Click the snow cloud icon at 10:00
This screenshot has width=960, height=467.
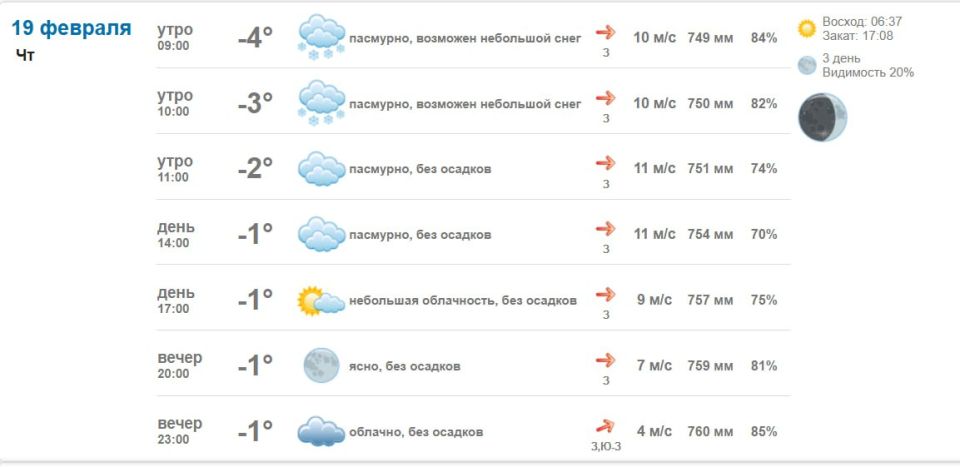[321, 103]
